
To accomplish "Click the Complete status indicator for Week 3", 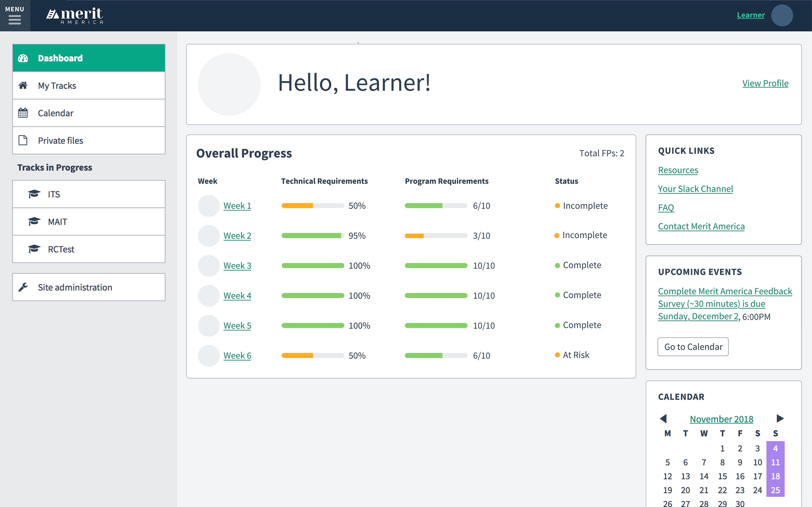I will click(x=557, y=265).
